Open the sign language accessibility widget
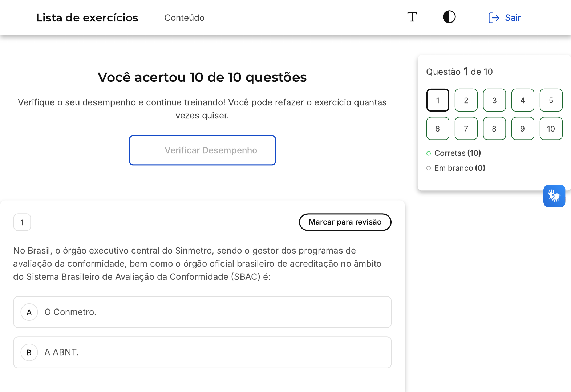 [554, 196]
